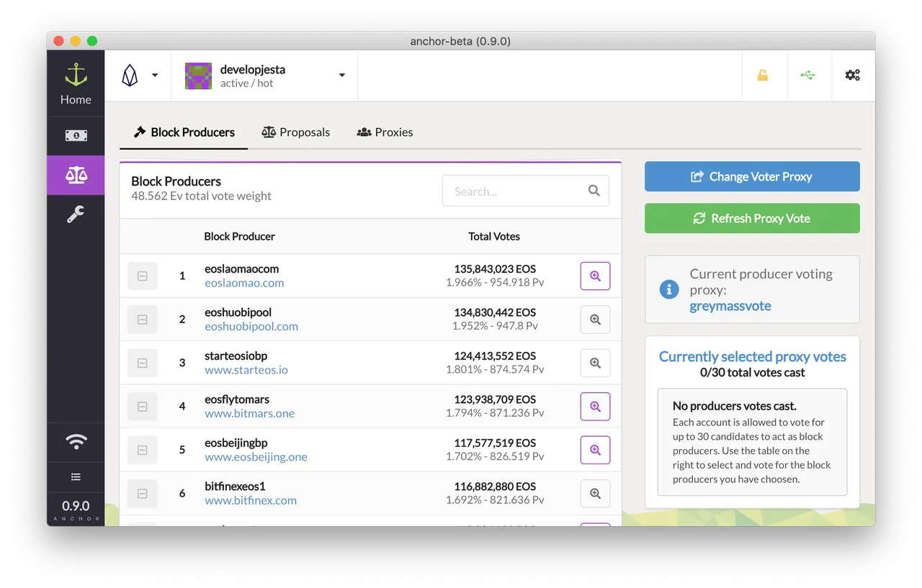Click the 0.9.0 Anchor version badge

point(76,510)
